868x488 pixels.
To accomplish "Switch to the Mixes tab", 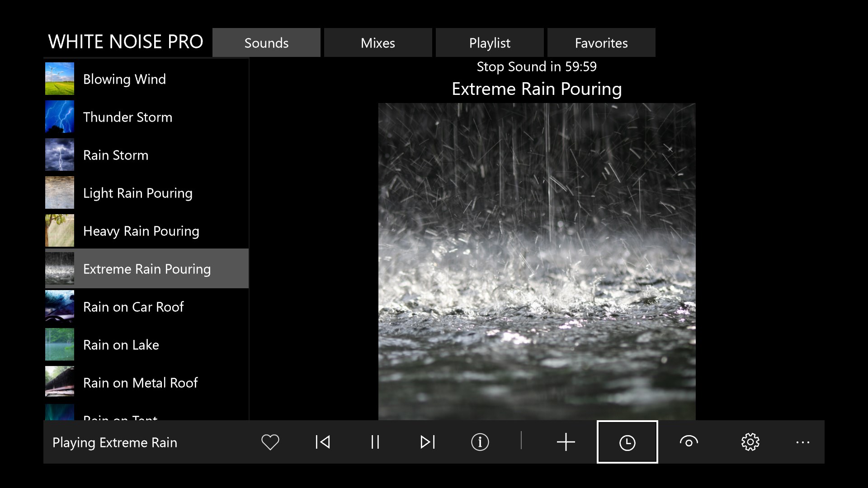I will coord(377,43).
